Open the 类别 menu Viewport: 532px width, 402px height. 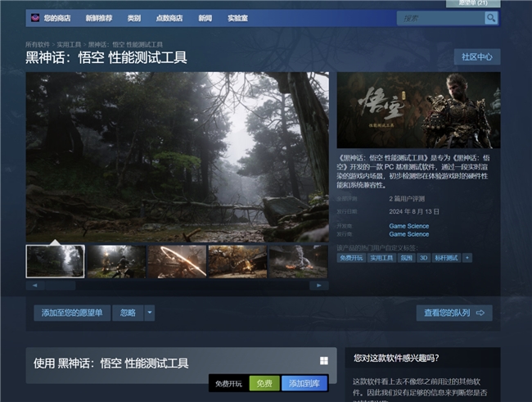pos(134,17)
